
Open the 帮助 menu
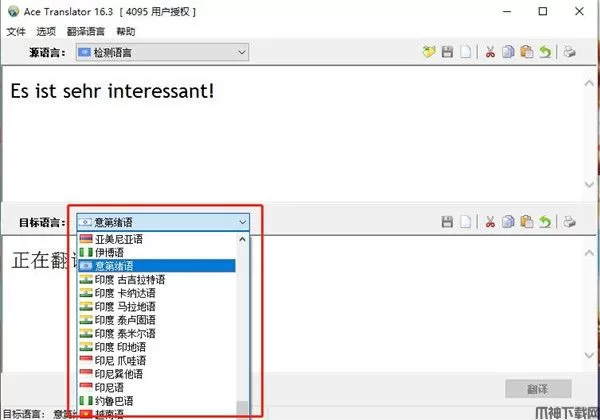point(126,31)
